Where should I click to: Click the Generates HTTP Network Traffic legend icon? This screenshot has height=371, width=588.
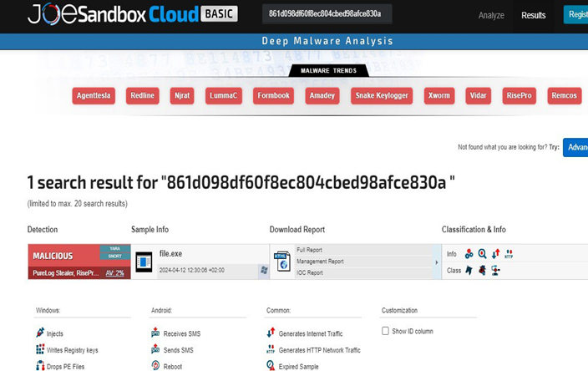271,349
